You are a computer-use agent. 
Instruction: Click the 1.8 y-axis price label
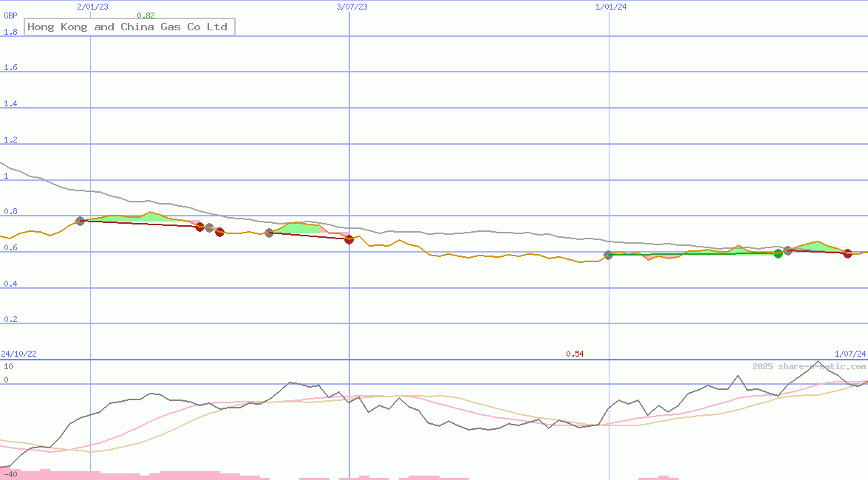click(10, 32)
